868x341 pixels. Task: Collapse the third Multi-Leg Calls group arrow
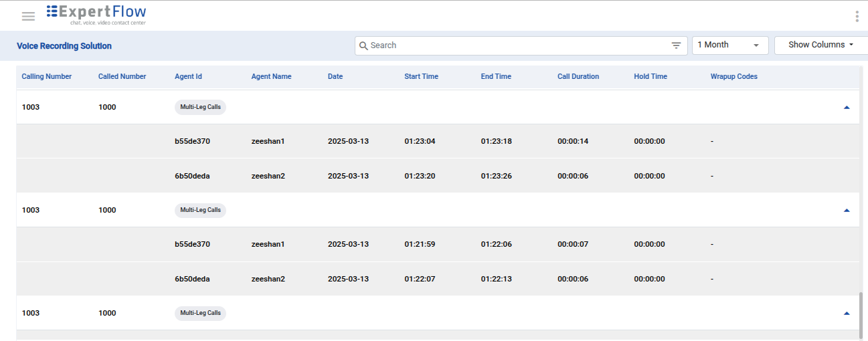pos(847,313)
